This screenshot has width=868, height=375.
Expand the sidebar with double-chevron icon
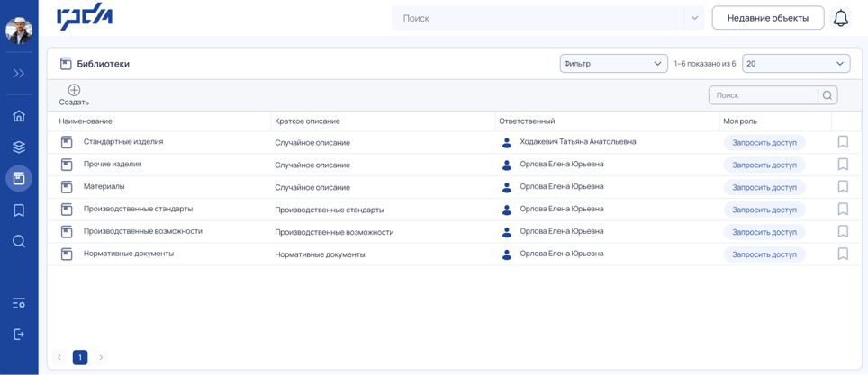click(19, 73)
